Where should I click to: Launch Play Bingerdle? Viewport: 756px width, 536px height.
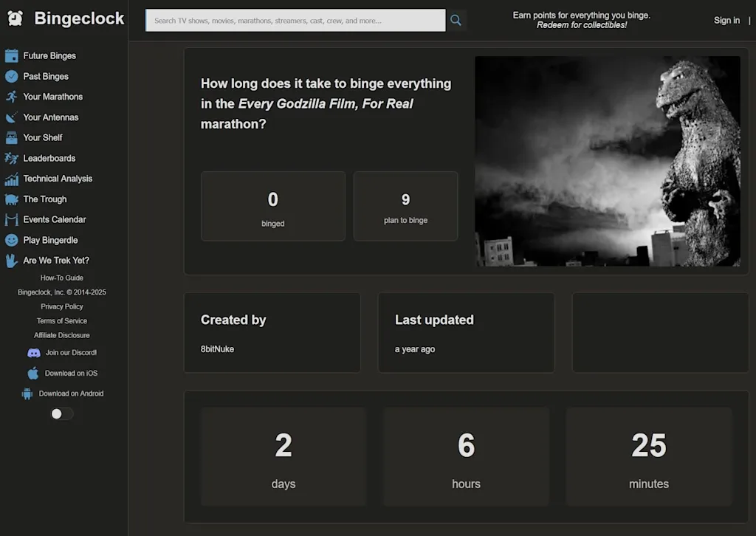[51, 240]
